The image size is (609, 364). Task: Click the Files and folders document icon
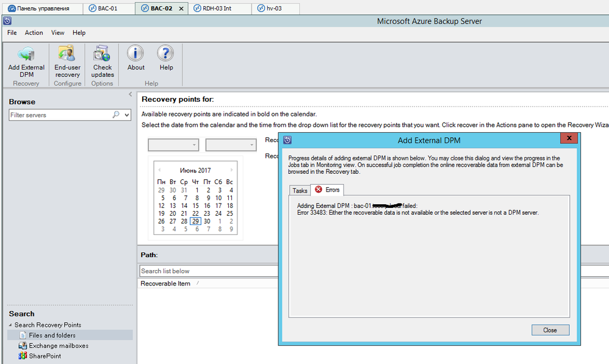pos(23,335)
